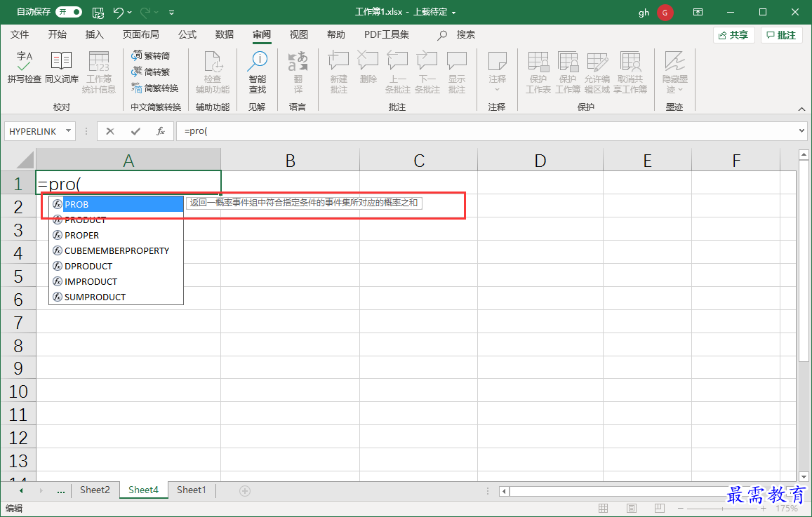
Task: Click the select-all corner triangle
Action: click(25, 159)
